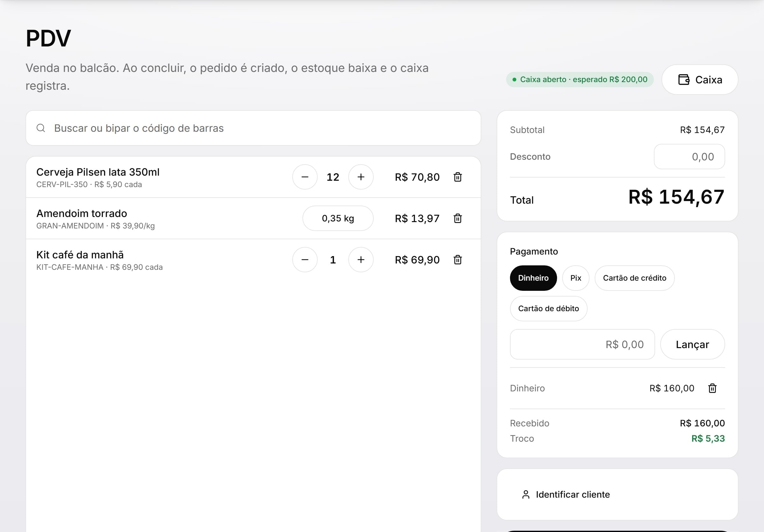The height and width of the screenshot is (532, 764).
Task: Select Pix payment method
Action: [576, 278]
